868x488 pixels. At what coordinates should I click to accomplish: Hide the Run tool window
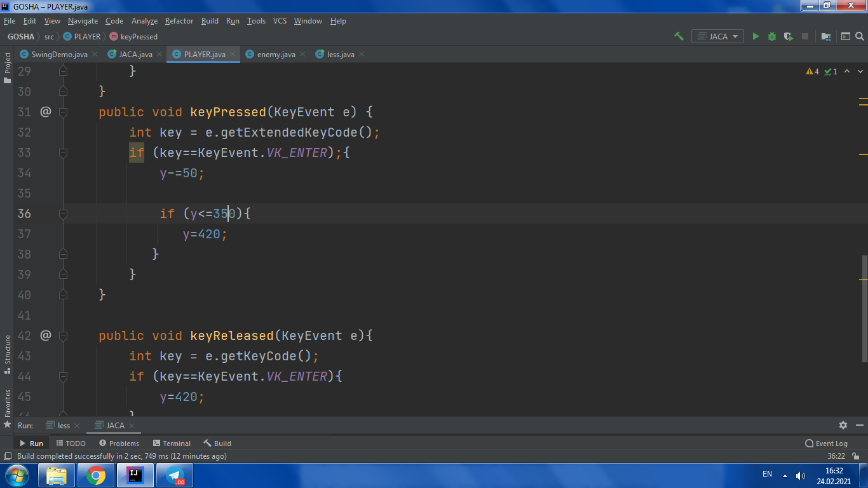point(859,425)
